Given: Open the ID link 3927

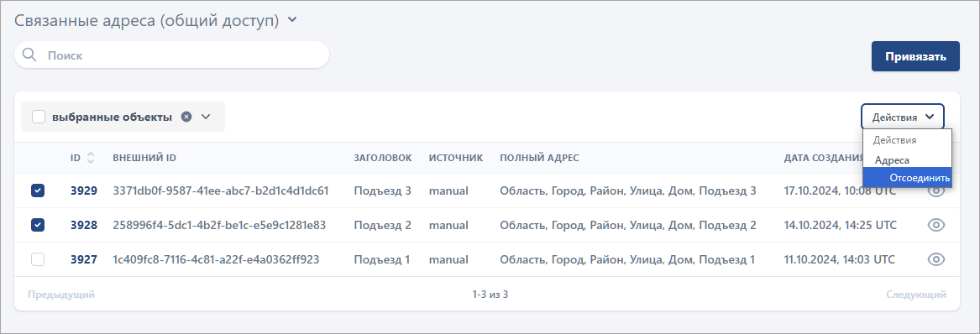Looking at the screenshot, I should pos(84,259).
